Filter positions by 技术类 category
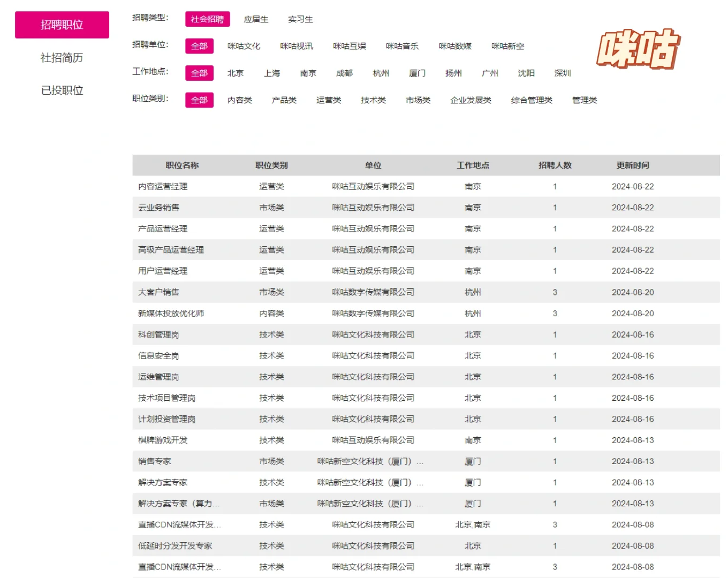Screen dimensions: 728x578 point(373,100)
